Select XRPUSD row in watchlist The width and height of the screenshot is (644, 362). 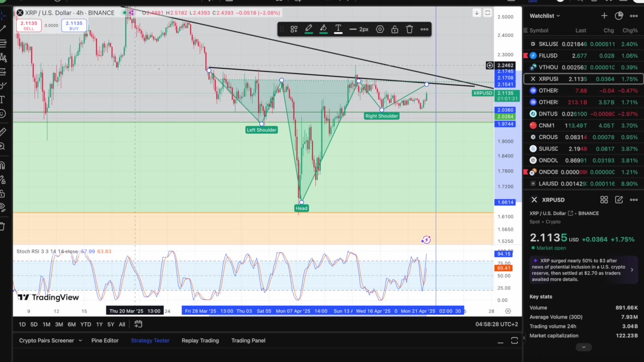pyautogui.click(x=584, y=79)
